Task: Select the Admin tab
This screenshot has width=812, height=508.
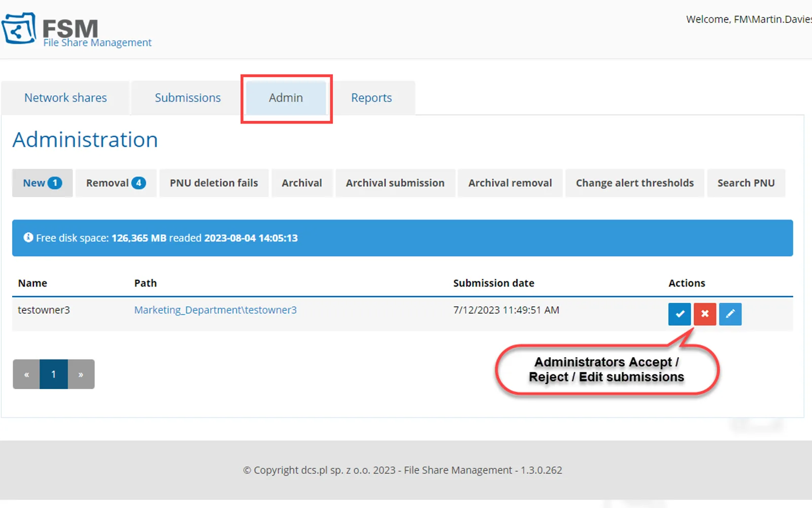Action: [286, 98]
